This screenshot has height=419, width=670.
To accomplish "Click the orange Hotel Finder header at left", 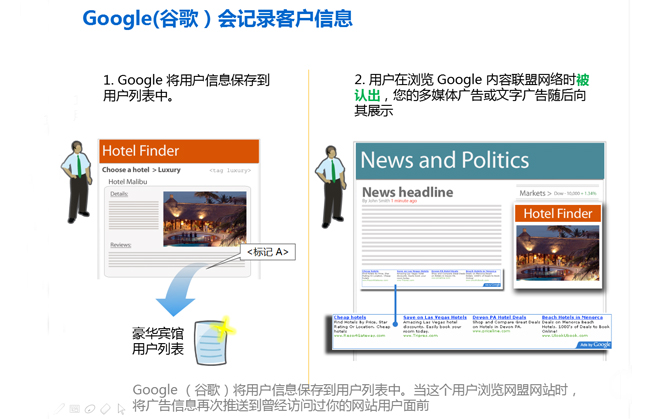I will (179, 151).
